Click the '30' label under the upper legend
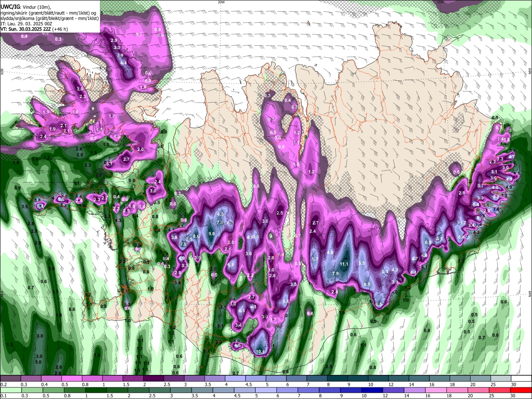Image resolution: width=532 pixels, height=399 pixels. [x=514, y=384]
